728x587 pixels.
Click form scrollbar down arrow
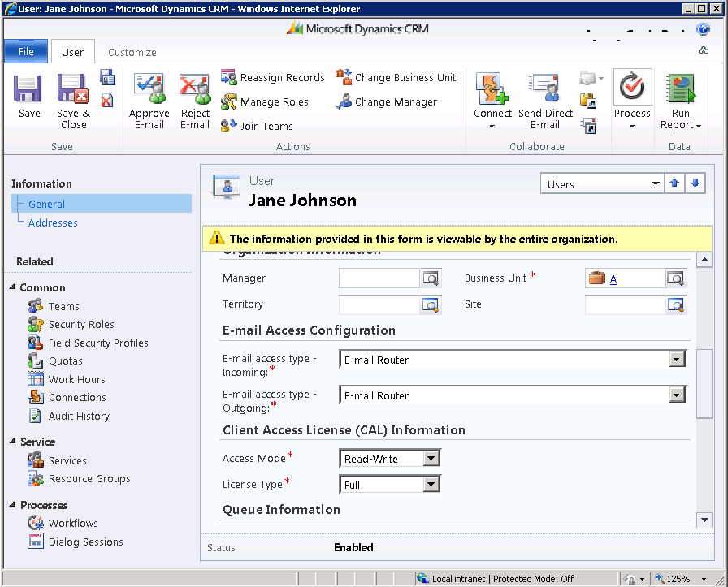[704, 520]
